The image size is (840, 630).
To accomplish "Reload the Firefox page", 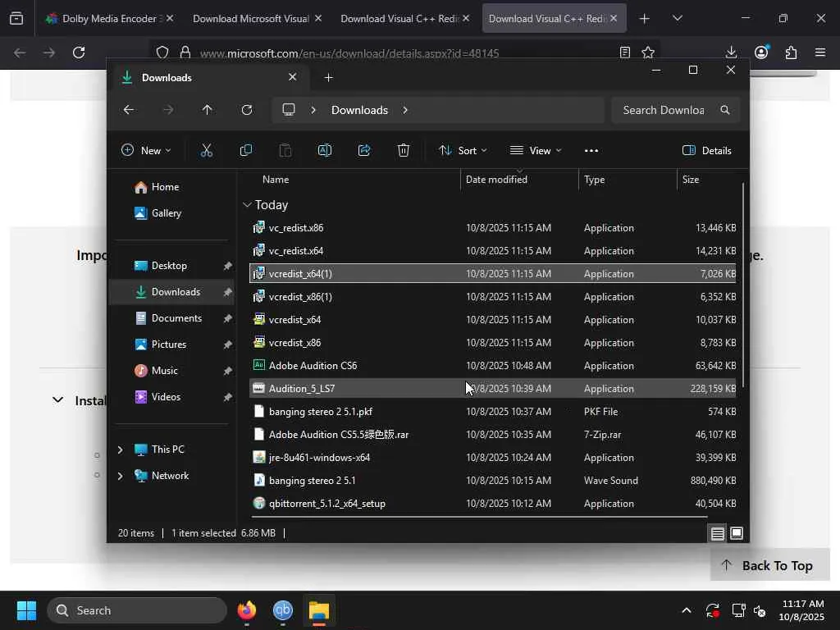I will (79, 52).
